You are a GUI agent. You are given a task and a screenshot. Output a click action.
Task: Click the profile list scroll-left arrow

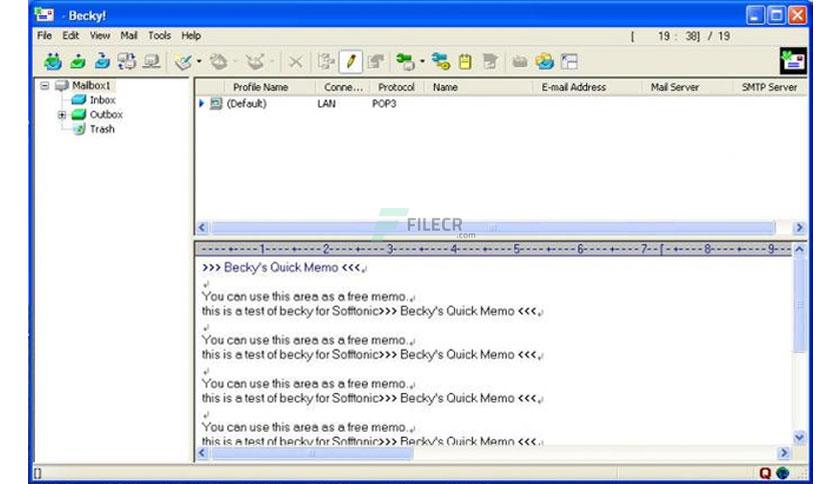202,228
